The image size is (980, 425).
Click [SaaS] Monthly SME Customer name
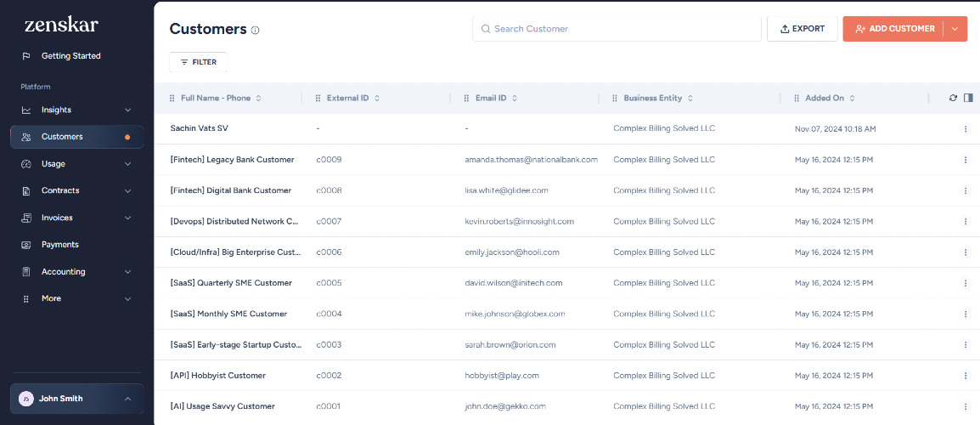click(x=228, y=314)
